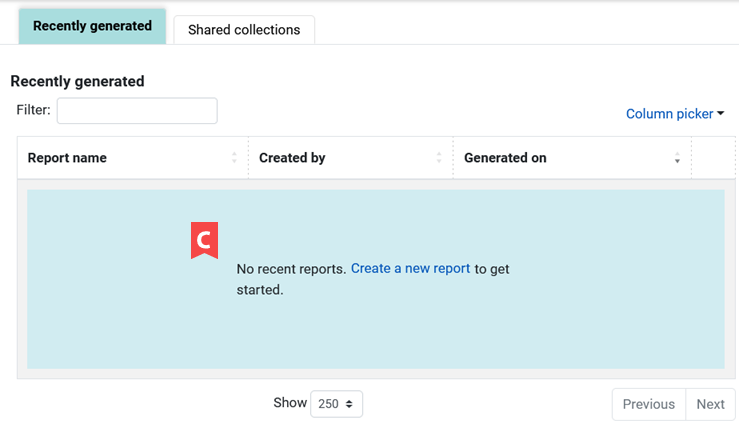Click the empty last column header
This screenshot has width=739, height=424.
pos(713,158)
